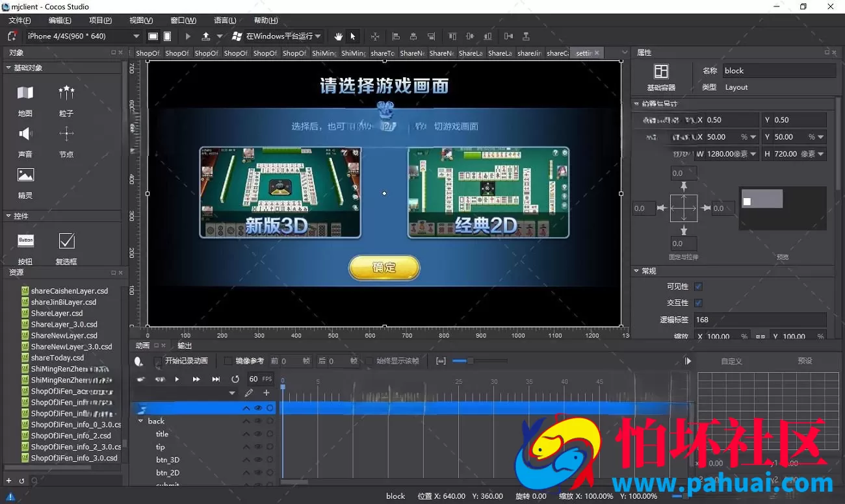845x504 pixels.
Task: Click the 基础容器 layout icon
Action: tap(661, 71)
